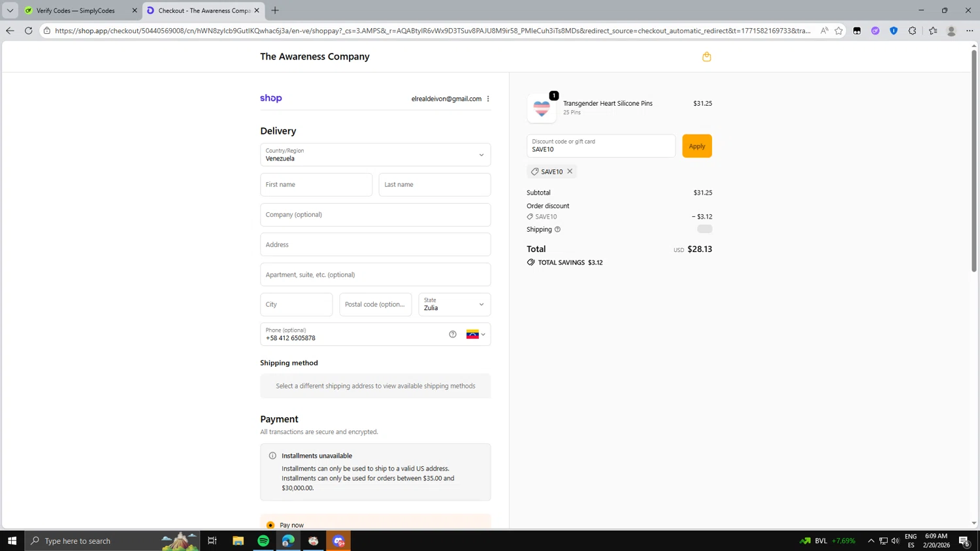Viewport: 980px width, 551px height.
Task: Focus the First name field
Action: point(316,185)
